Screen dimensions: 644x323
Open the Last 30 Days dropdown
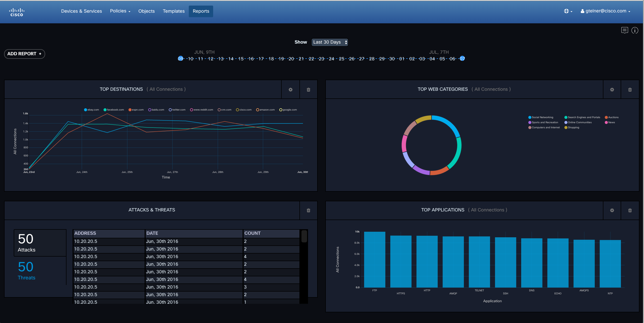329,42
